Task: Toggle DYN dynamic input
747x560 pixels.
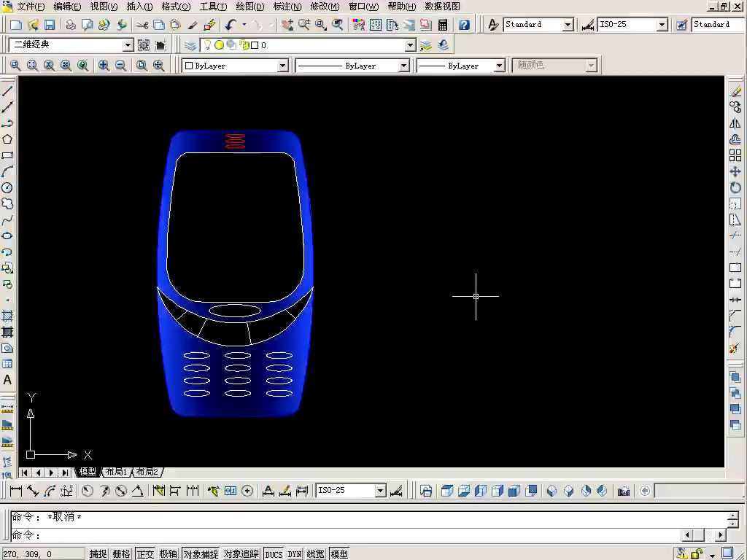Action: point(295,554)
